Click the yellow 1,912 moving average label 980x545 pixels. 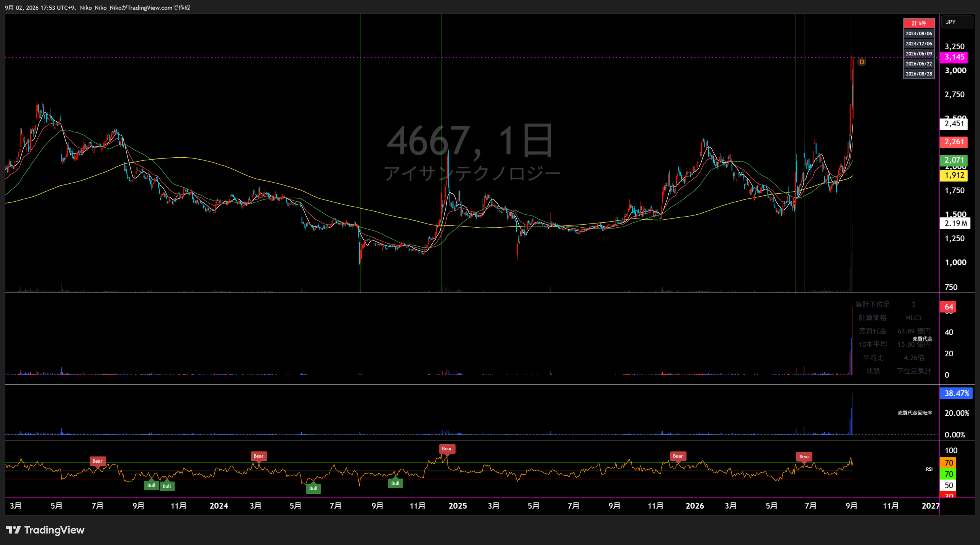coord(954,175)
